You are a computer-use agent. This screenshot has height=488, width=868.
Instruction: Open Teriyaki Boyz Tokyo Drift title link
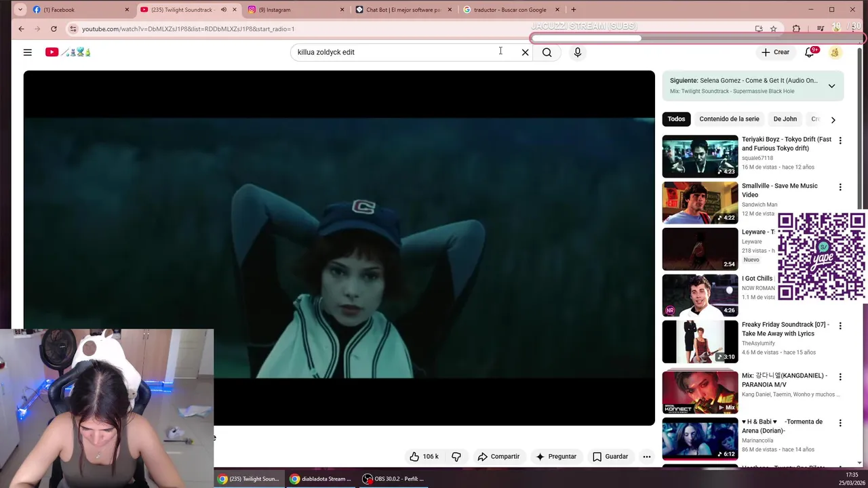(786, 144)
